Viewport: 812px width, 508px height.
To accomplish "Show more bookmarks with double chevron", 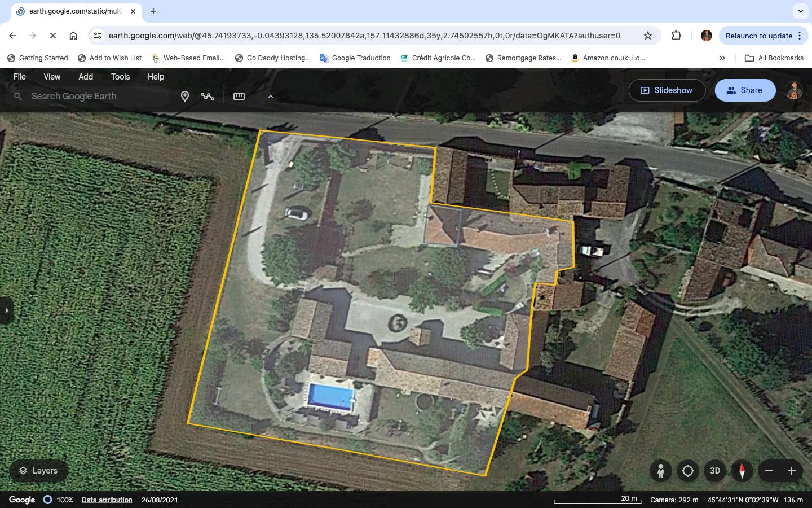I will click(722, 58).
